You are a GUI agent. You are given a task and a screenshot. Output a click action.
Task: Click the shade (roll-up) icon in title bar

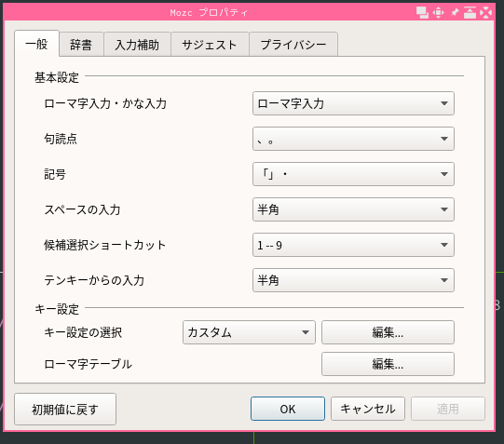pos(470,12)
